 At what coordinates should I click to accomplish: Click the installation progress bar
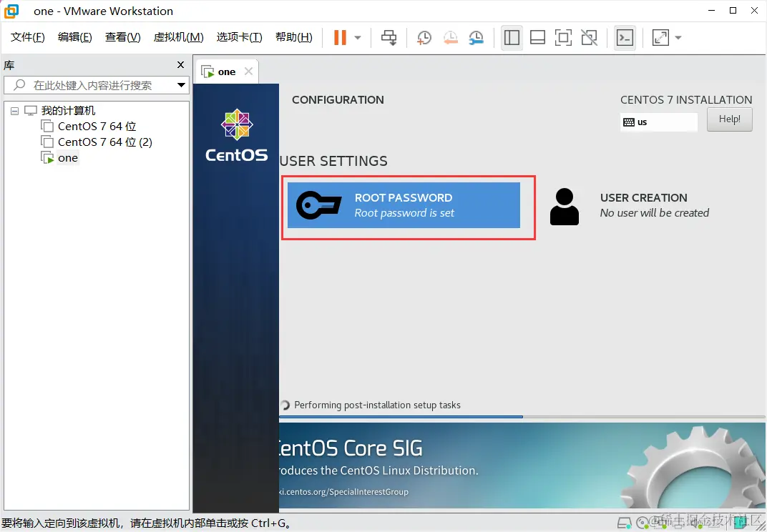[x=522, y=417]
